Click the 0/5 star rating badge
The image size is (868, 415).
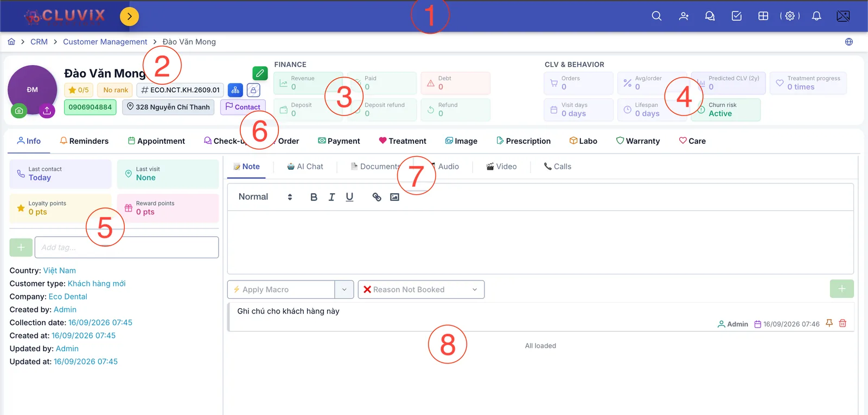point(79,90)
